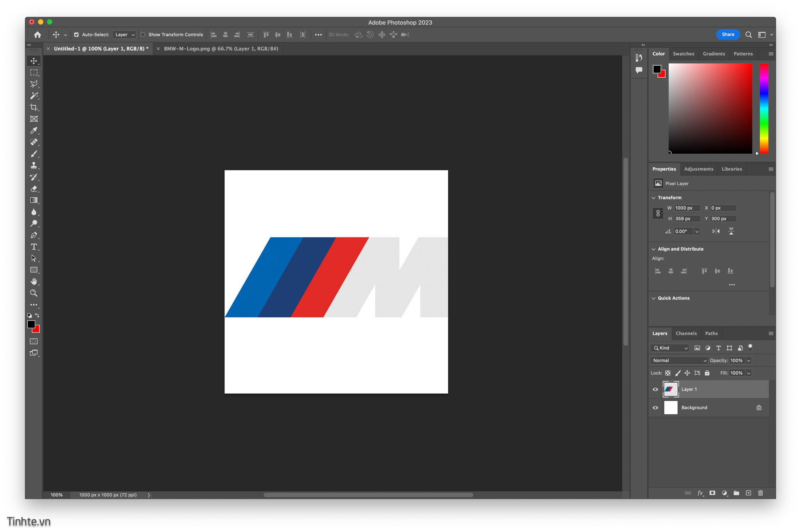Viewport: 801px width, 532px height.
Task: Open the Paths tab
Action: pyautogui.click(x=711, y=333)
